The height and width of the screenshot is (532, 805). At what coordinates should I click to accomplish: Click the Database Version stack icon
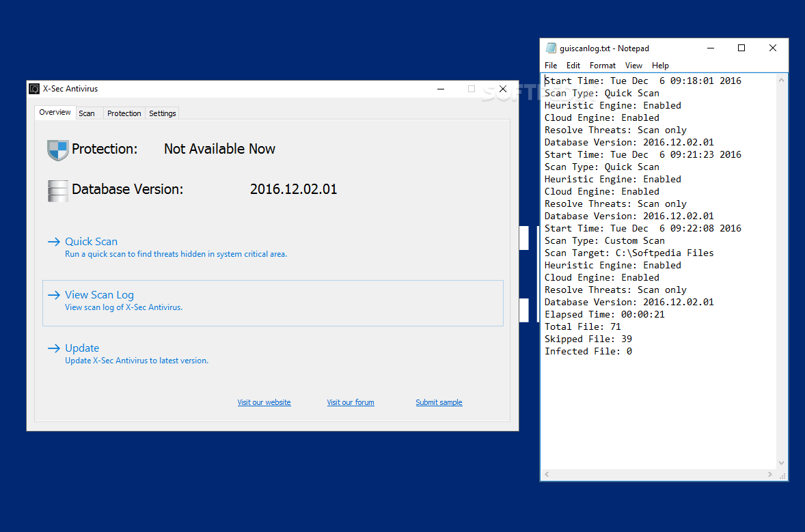pyautogui.click(x=57, y=191)
